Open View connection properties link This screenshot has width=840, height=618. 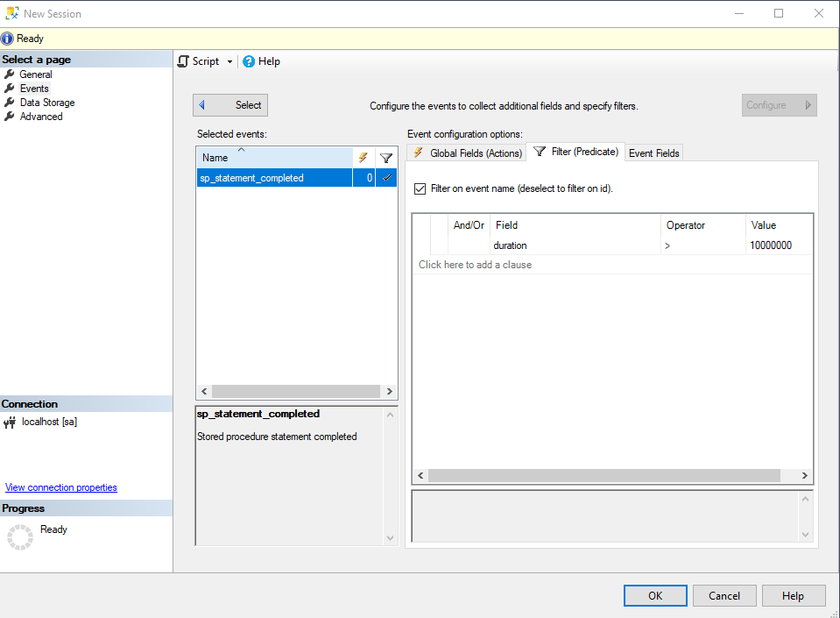pos(61,487)
